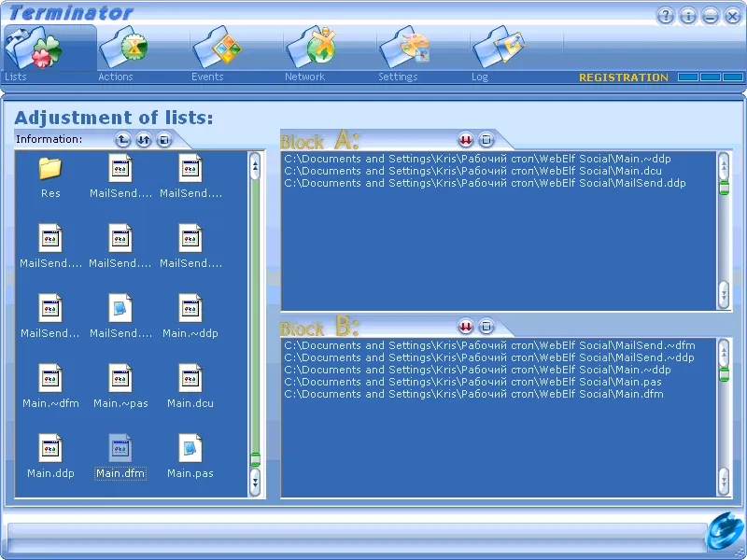Screen dimensions: 747x560
Task: Select the Main.dfm file
Action: (120, 451)
